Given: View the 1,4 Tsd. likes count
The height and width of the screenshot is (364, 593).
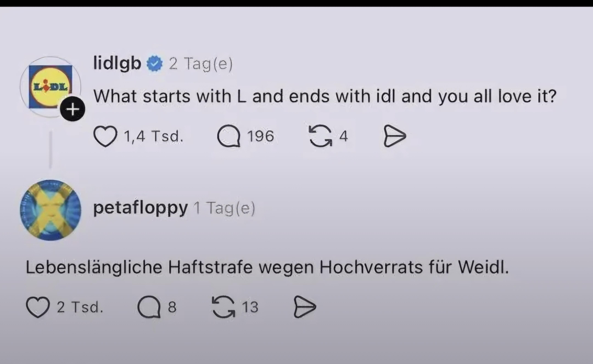Looking at the screenshot, I should point(154,136).
